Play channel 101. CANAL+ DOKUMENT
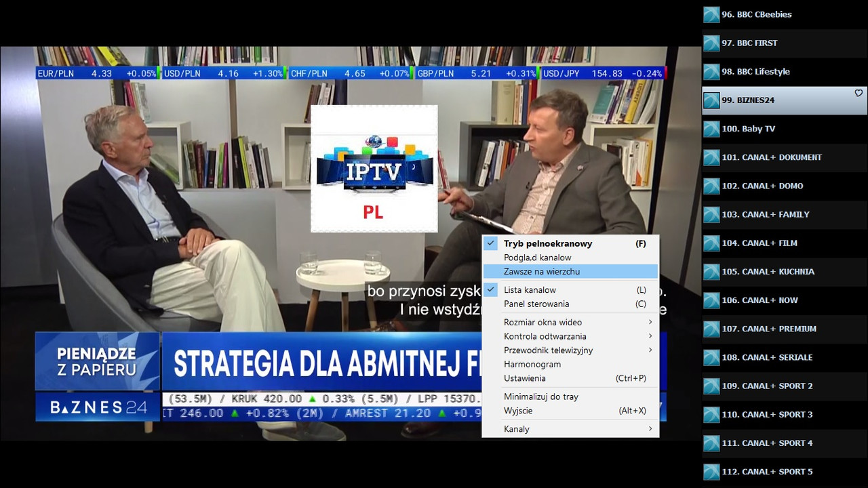Viewport: 868px width, 488px height. click(785, 157)
